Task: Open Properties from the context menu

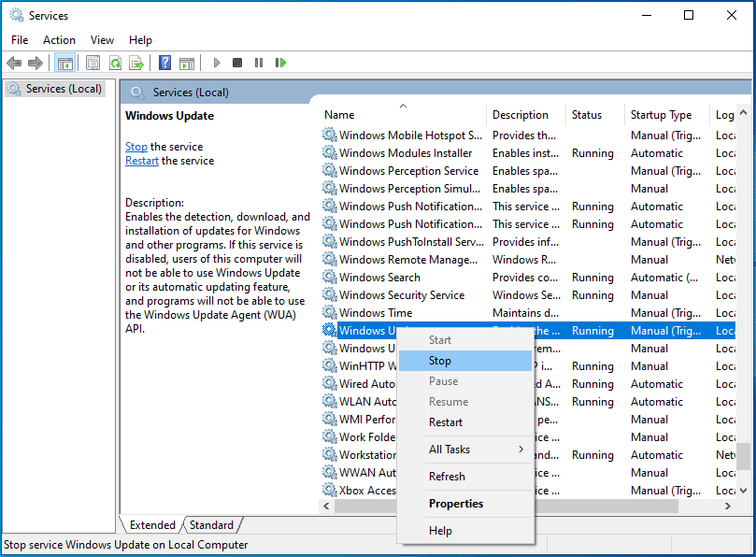Action: coord(465,504)
